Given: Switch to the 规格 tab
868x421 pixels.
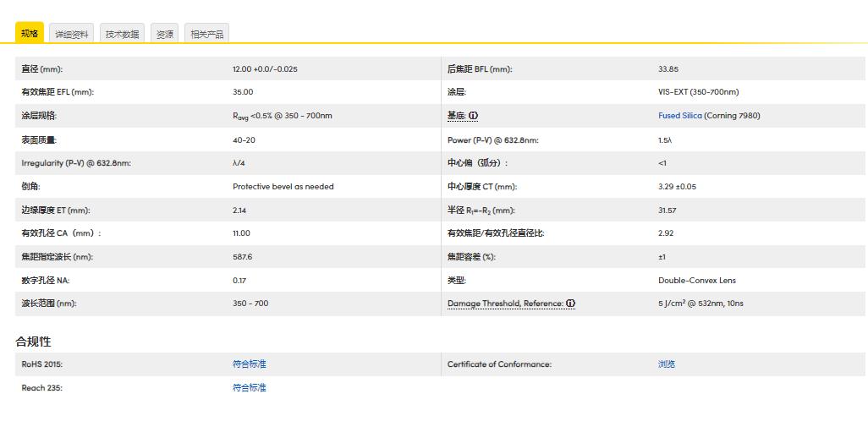Looking at the screenshot, I should tap(30, 34).
